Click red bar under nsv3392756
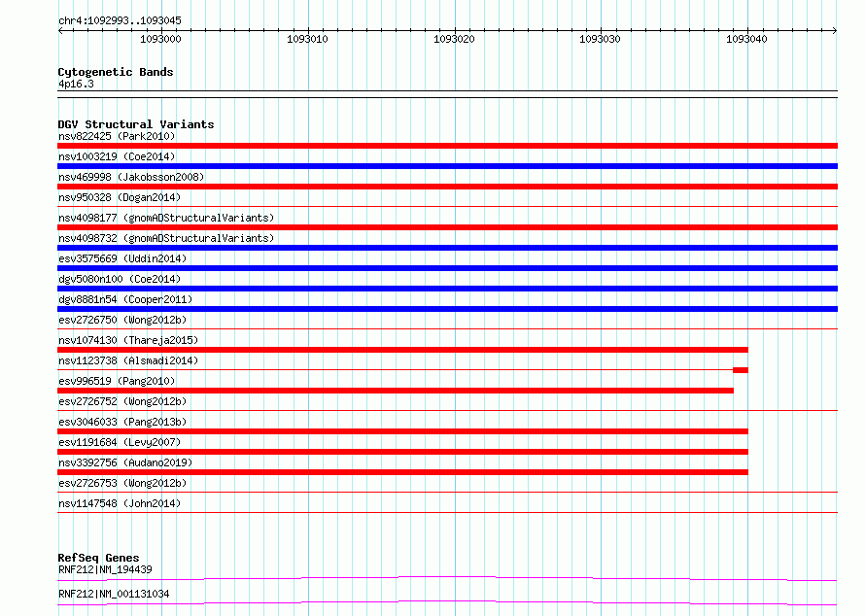 click(402, 472)
